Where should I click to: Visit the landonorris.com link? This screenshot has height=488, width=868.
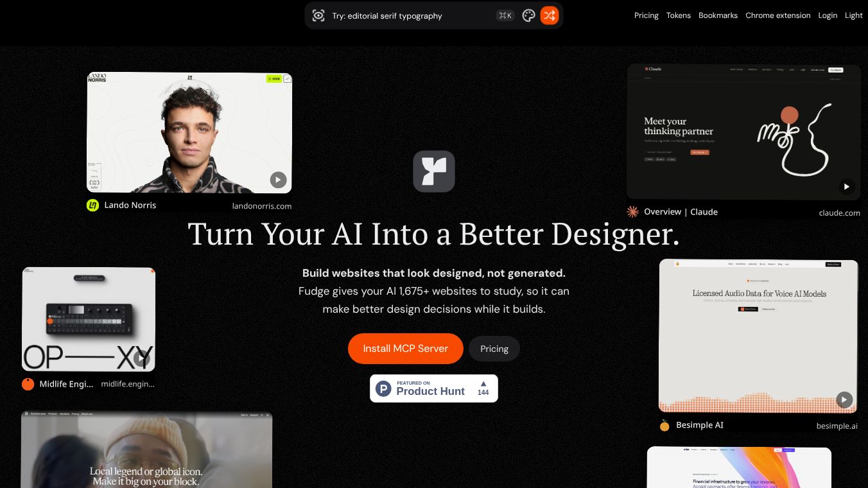pyautogui.click(x=262, y=206)
